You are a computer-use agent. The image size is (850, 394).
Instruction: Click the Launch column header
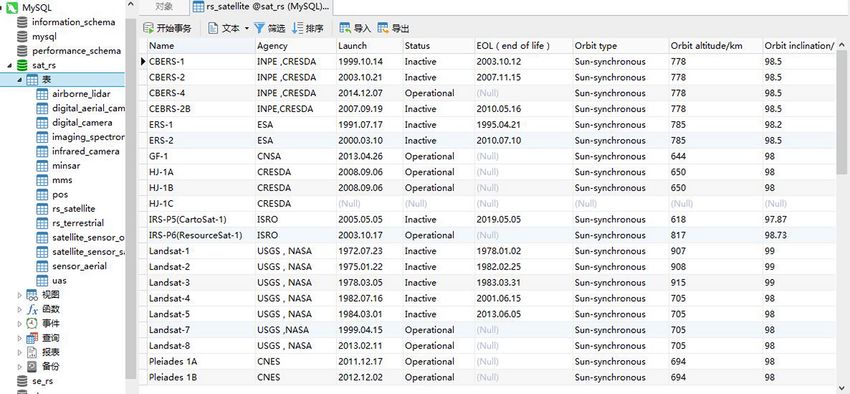coord(369,46)
